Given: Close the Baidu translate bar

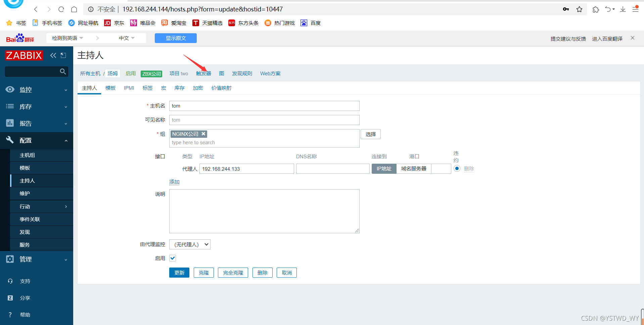Looking at the screenshot, I should pyautogui.click(x=633, y=38).
